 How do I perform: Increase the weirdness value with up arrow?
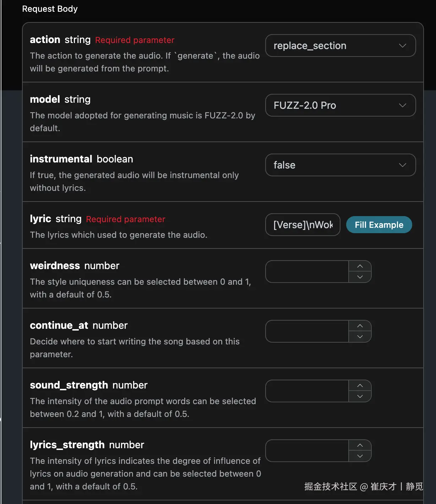pyautogui.click(x=360, y=266)
